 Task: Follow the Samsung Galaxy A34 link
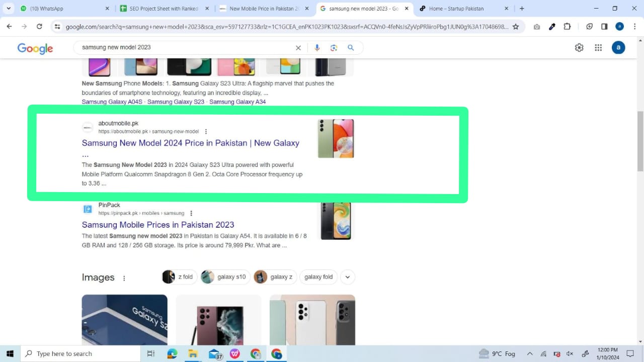tap(237, 102)
